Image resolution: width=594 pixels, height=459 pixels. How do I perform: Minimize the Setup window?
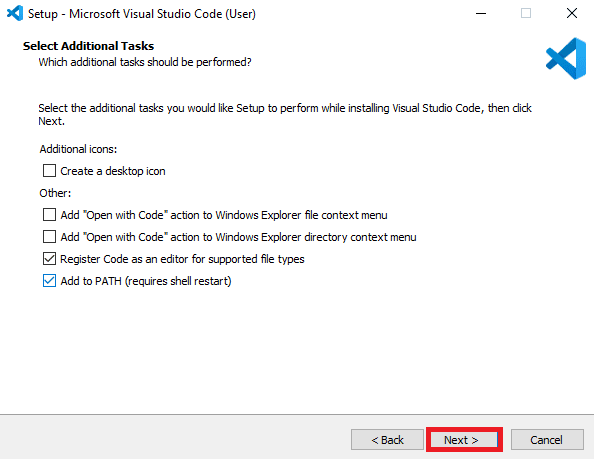(481, 13)
